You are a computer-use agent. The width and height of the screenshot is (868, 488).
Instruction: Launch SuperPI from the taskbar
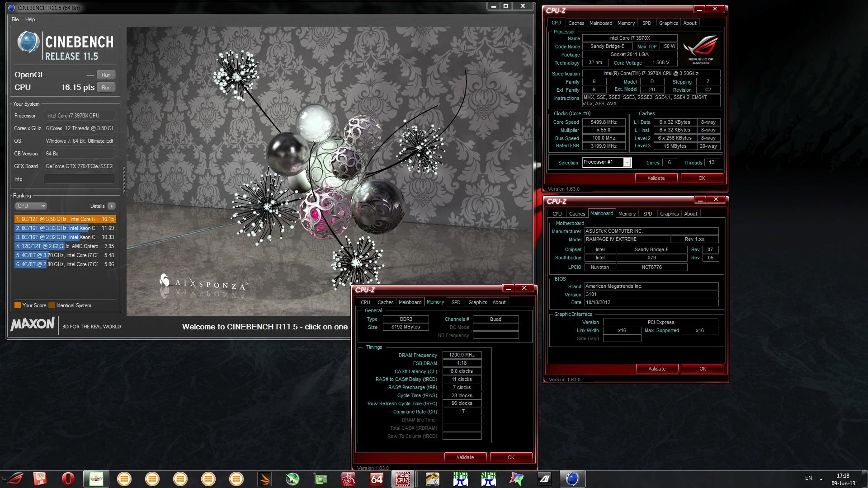click(x=489, y=479)
